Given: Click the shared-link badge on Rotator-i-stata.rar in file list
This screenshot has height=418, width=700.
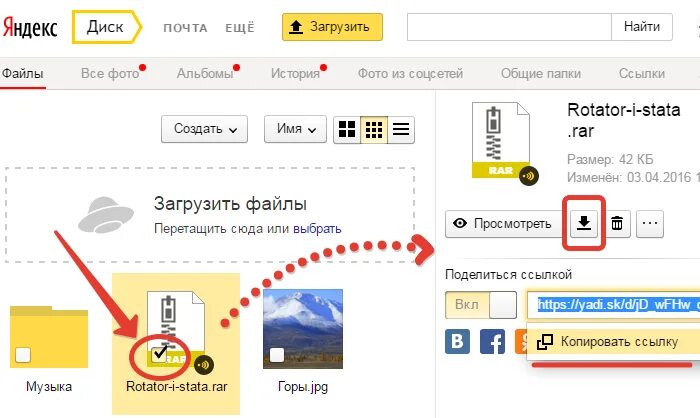Looking at the screenshot, I should [204, 365].
